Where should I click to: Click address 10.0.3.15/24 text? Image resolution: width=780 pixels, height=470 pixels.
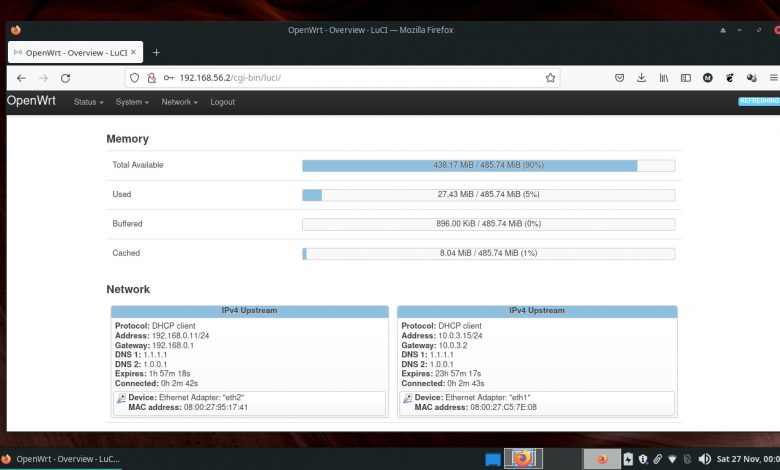460,336
